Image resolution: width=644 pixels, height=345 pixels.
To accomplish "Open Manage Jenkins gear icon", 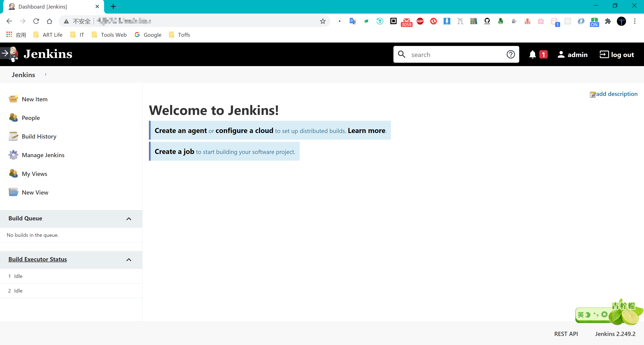I will (13, 155).
